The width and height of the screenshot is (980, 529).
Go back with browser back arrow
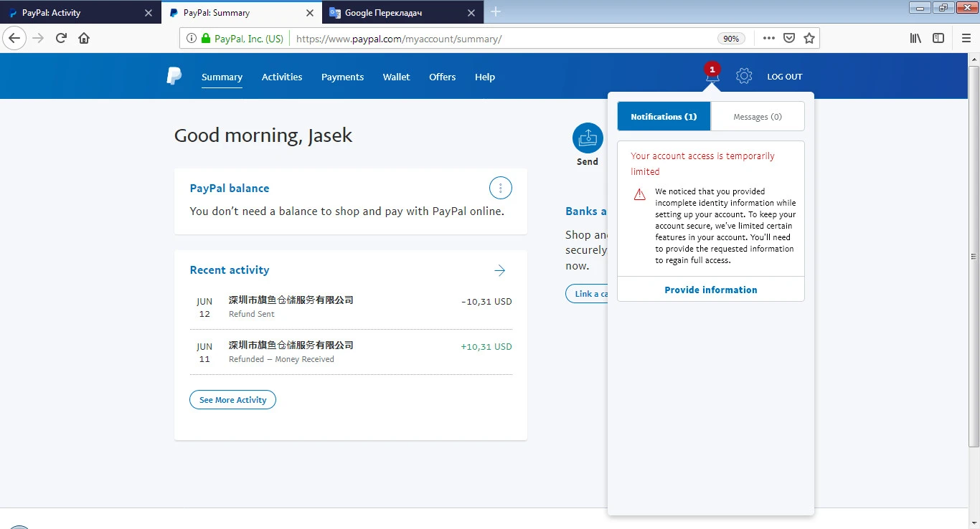(x=14, y=39)
